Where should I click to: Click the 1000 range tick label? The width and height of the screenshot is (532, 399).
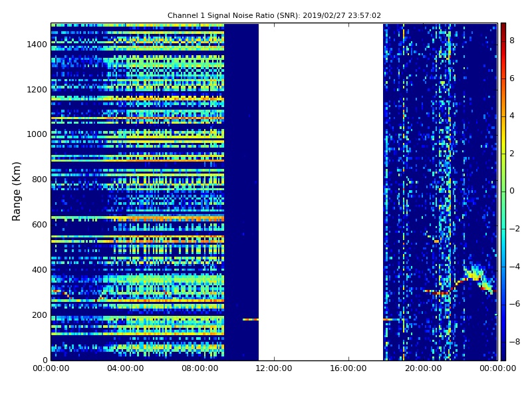tap(37, 134)
